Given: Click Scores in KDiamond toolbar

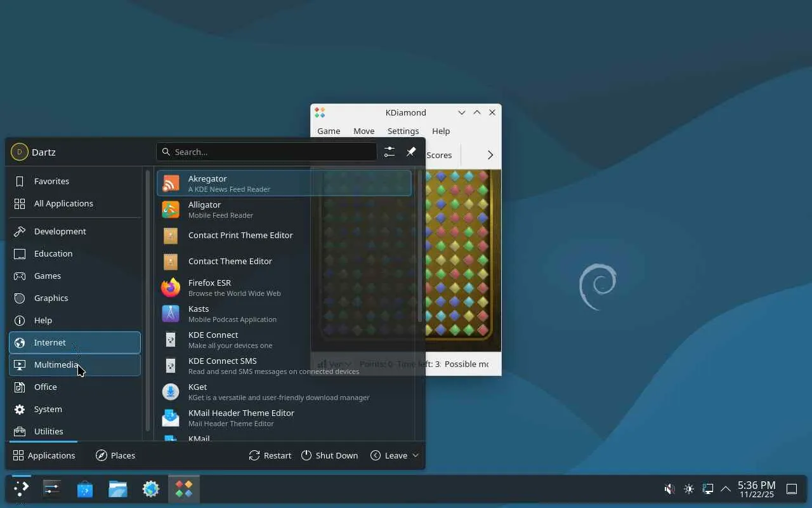Looking at the screenshot, I should tap(439, 155).
